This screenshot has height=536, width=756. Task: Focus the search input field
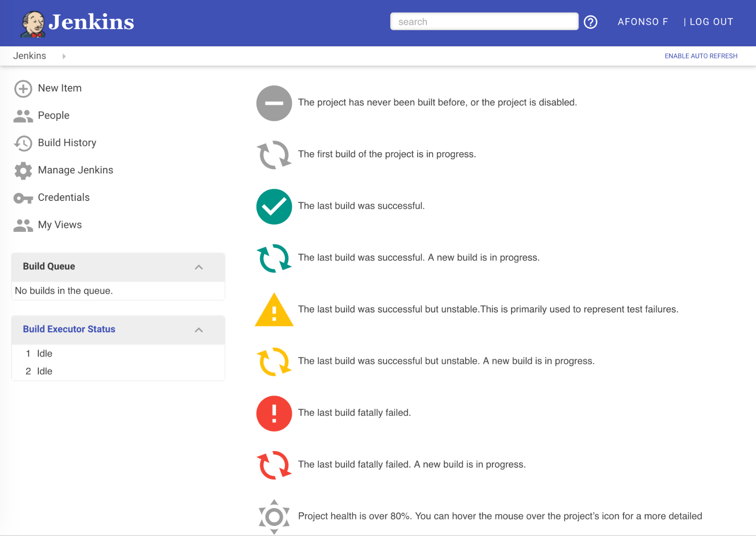point(484,21)
